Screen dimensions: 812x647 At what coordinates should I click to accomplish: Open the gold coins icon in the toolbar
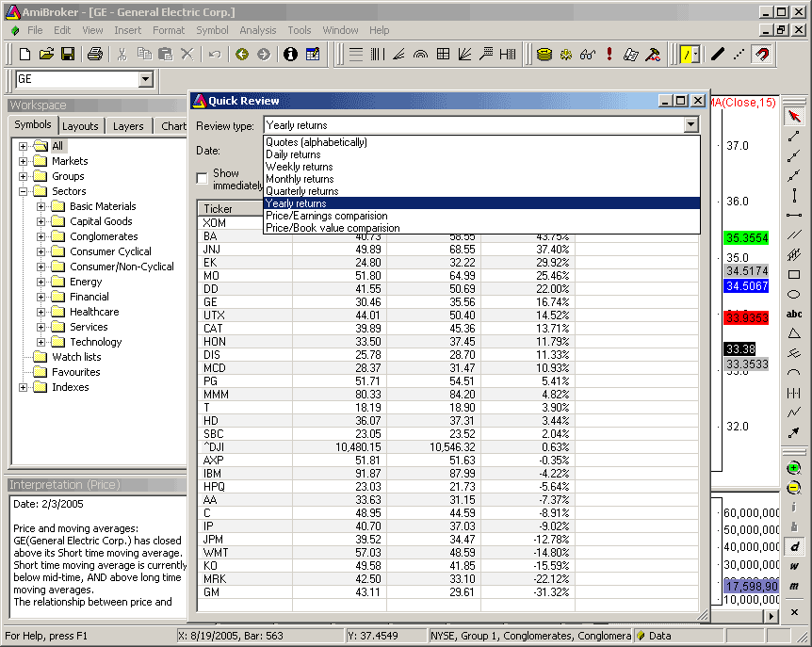click(544, 54)
